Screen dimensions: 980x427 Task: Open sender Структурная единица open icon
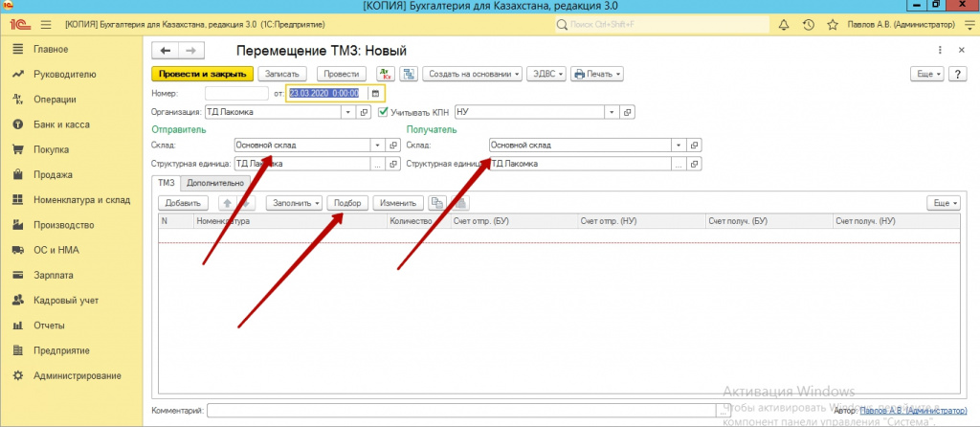click(393, 164)
